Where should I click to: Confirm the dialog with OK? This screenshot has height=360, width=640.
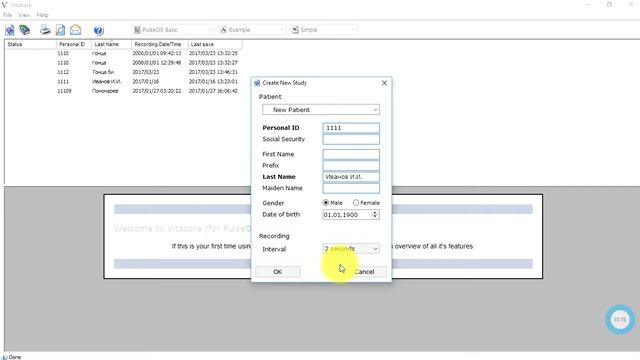[278, 271]
